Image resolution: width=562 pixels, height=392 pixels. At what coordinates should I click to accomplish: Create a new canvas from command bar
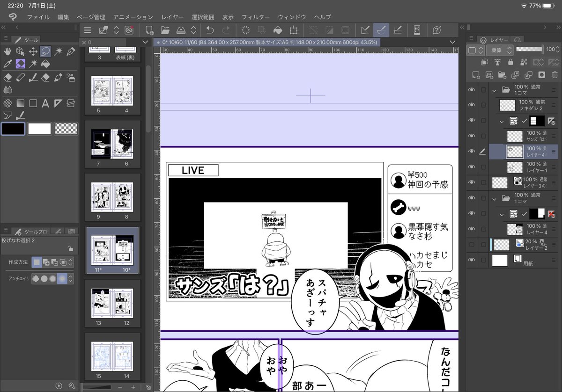[x=149, y=30]
